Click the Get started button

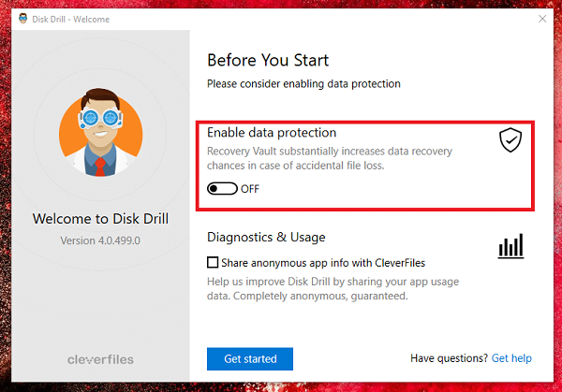pos(250,358)
